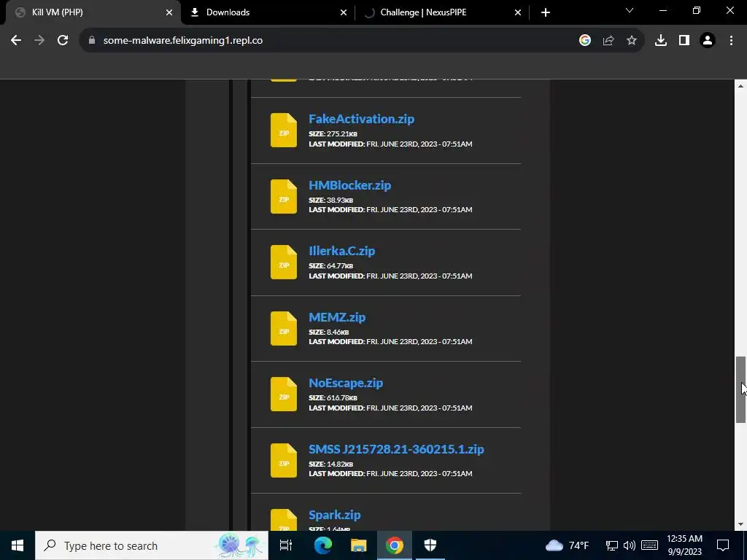Click the padlock site info icon
This screenshot has height=560, width=747.
tap(92, 41)
